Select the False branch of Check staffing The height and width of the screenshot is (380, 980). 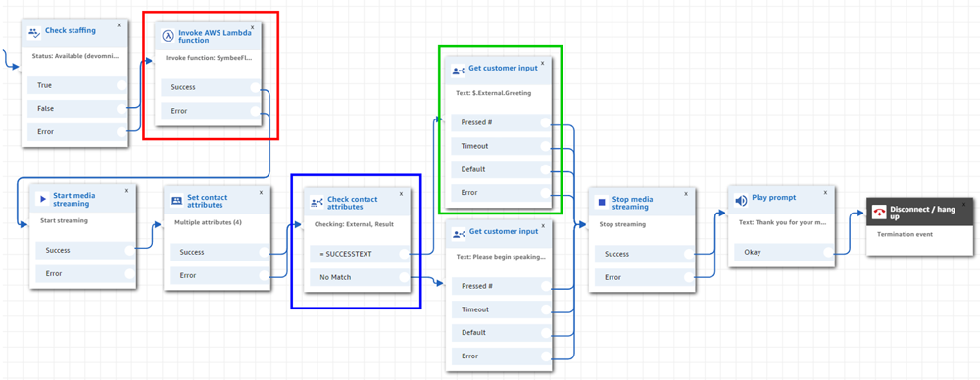(x=76, y=108)
